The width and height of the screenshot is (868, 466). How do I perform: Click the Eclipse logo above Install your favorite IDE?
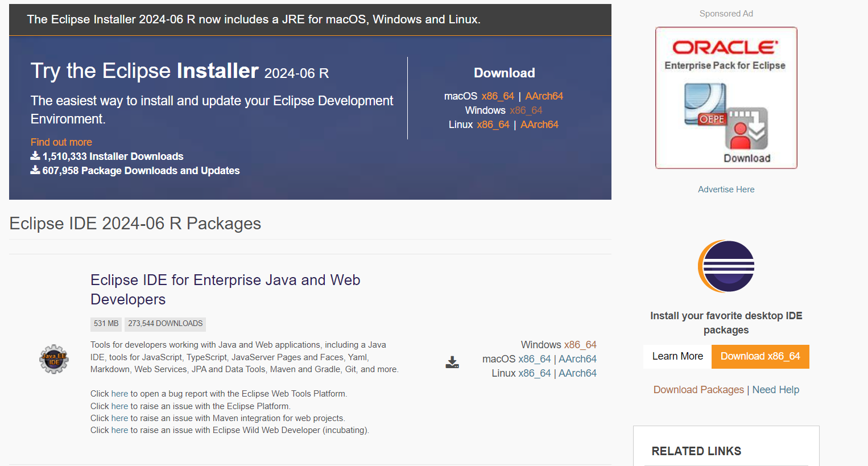(x=726, y=266)
